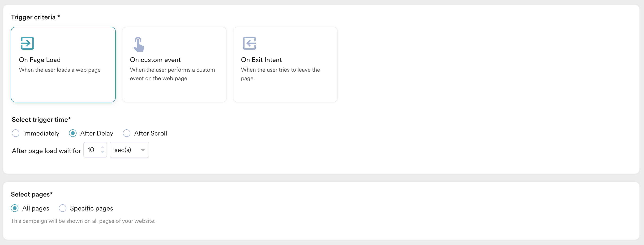Image resolution: width=644 pixels, height=245 pixels.
Task: Click the On Exit Intent title text
Action: click(x=261, y=60)
